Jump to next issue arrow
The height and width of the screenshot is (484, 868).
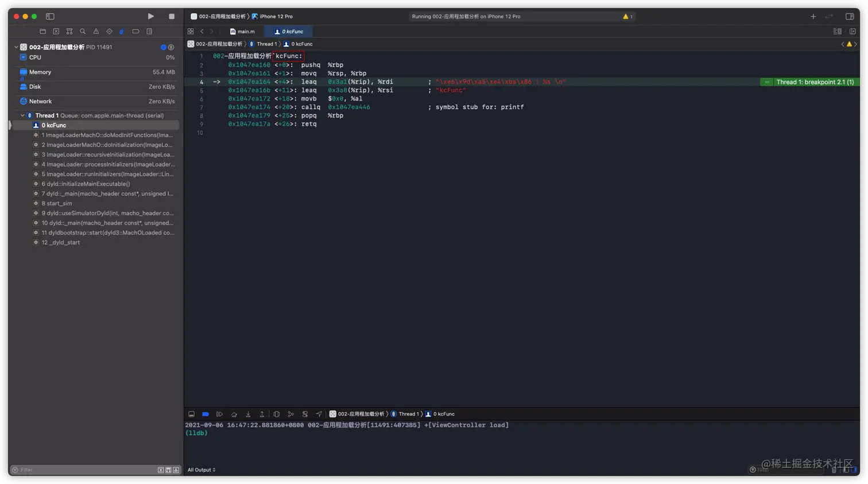(x=855, y=44)
